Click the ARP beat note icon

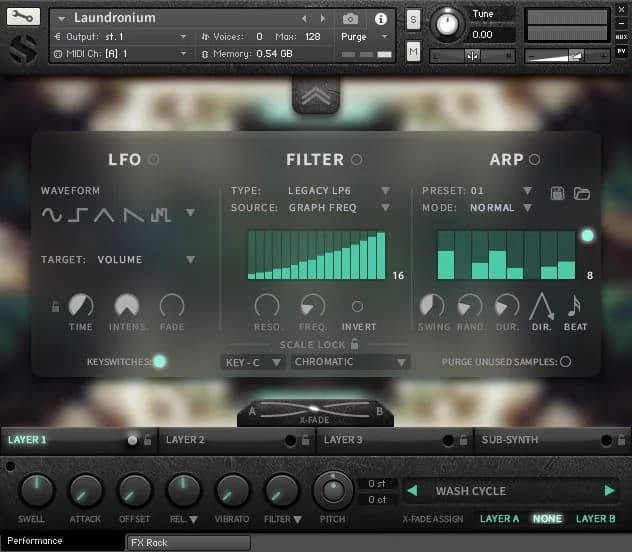[575, 306]
